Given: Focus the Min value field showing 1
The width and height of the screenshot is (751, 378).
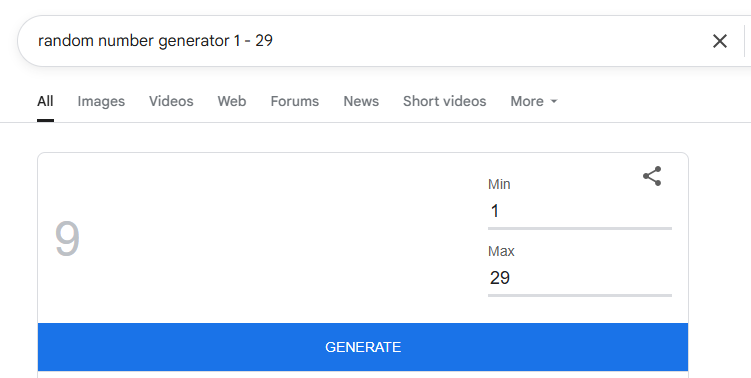Looking at the screenshot, I should click(580, 211).
